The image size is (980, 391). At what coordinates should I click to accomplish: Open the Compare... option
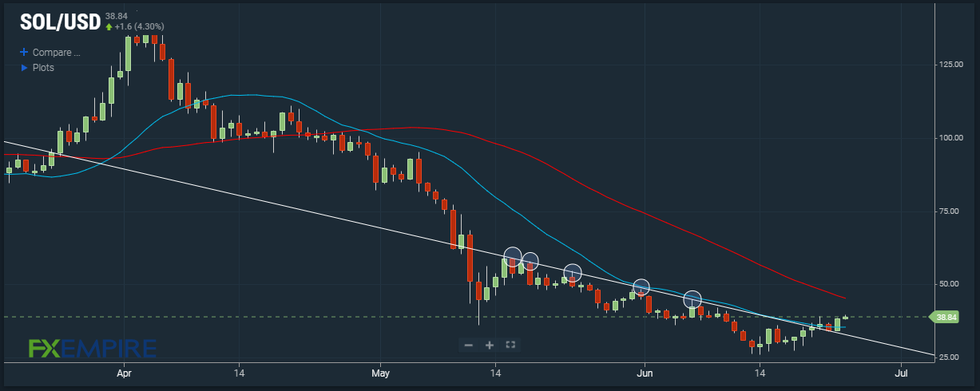click(57, 53)
